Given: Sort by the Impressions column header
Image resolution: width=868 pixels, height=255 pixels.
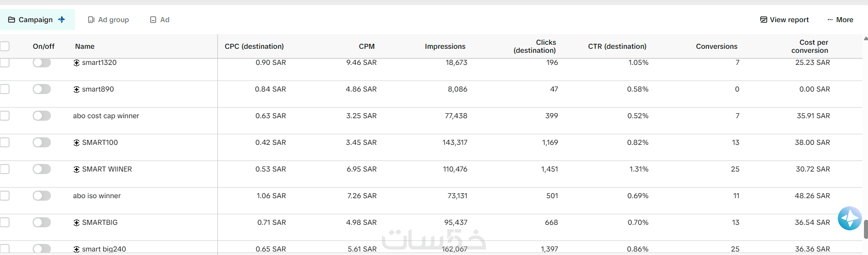Looking at the screenshot, I should point(445,46).
